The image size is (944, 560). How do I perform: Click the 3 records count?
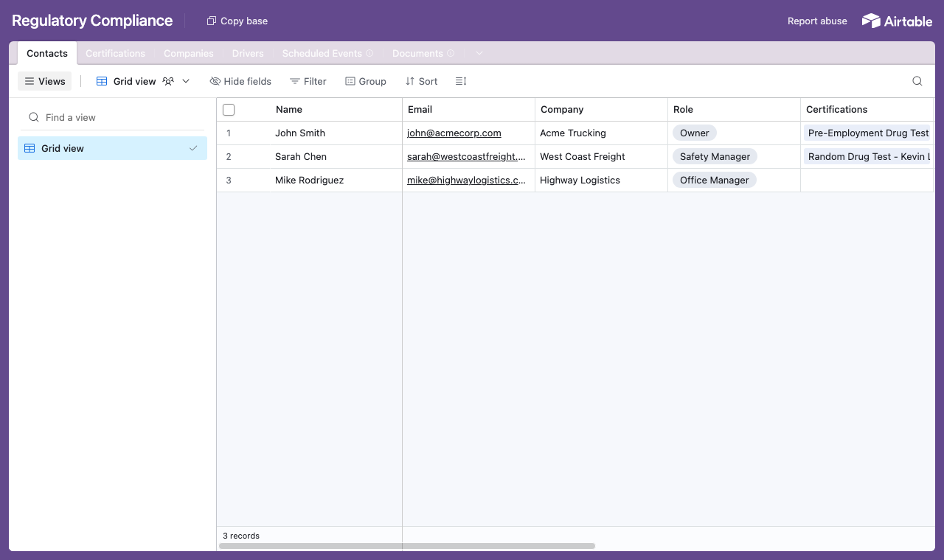click(x=241, y=536)
